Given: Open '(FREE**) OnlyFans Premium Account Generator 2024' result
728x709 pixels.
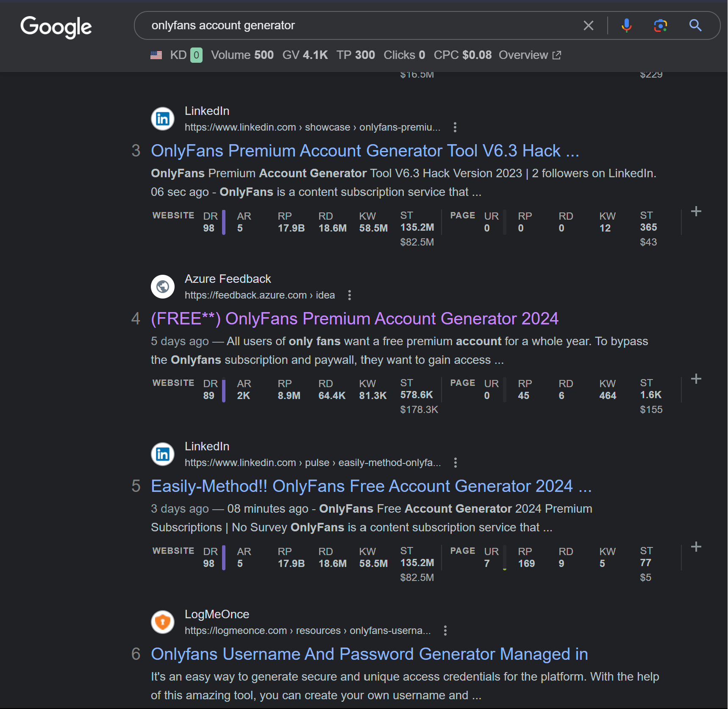Looking at the screenshot, I should tap(355, 319).
